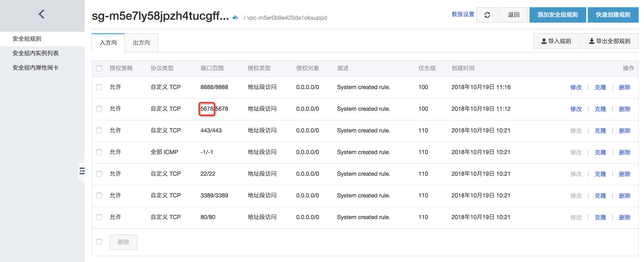The image size is (644, 262).
Task: Click 导出全部规则 button
Action: [610, 41]
